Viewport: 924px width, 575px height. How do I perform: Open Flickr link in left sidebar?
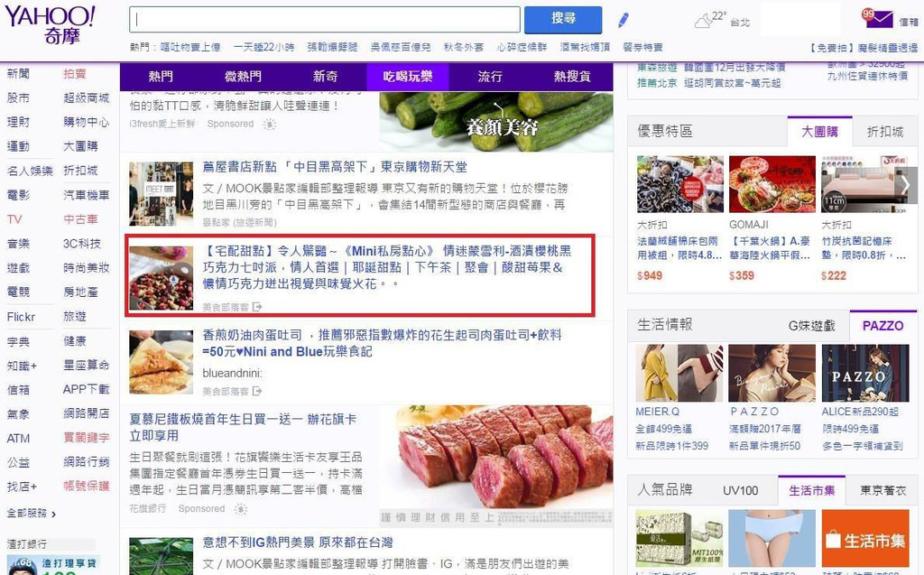click(22, 317)
